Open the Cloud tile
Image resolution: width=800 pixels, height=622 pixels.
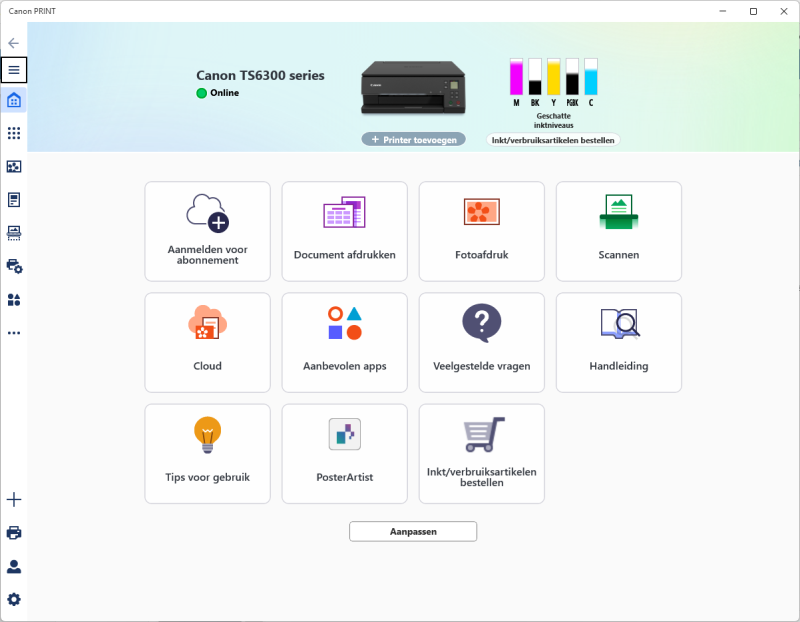point(207,342)
